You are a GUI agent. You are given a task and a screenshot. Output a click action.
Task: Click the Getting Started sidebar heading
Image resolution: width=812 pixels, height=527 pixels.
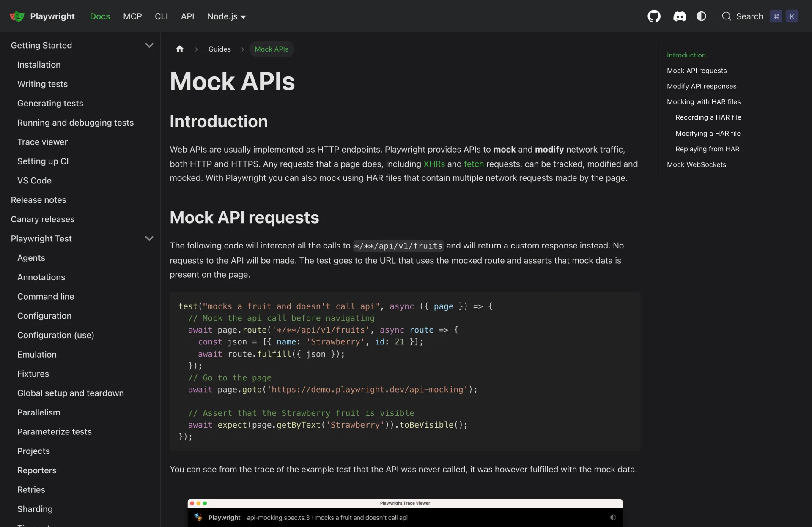click(x=41, y=45)
